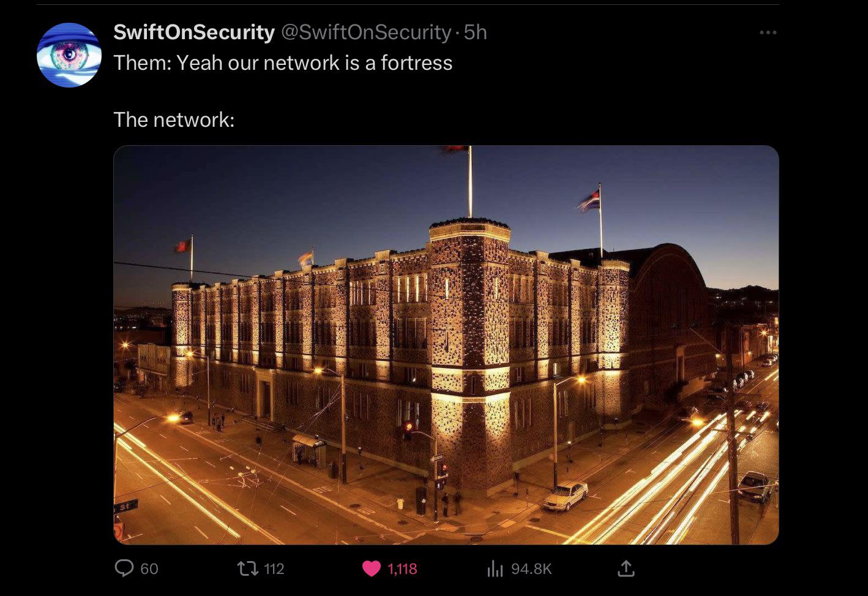Click the illuminated corner tower in photo
The height and width of the screenshot is (596, 868).
(470, 355)
